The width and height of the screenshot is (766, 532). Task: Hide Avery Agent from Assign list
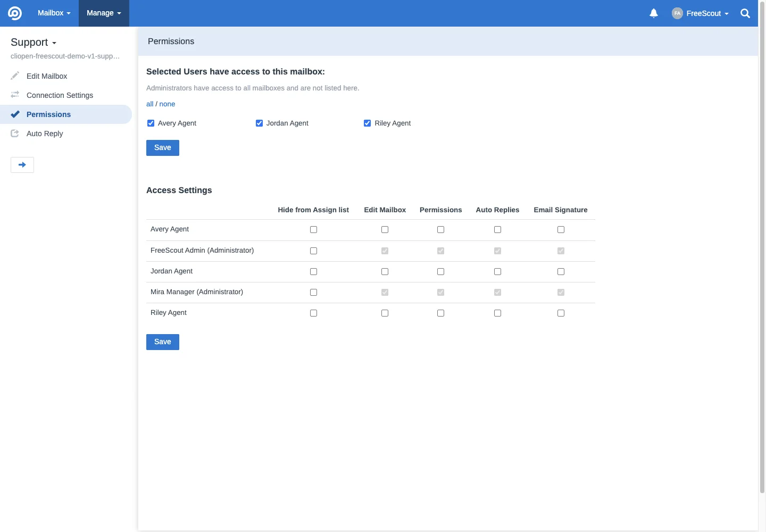click(x=313, y=230)
